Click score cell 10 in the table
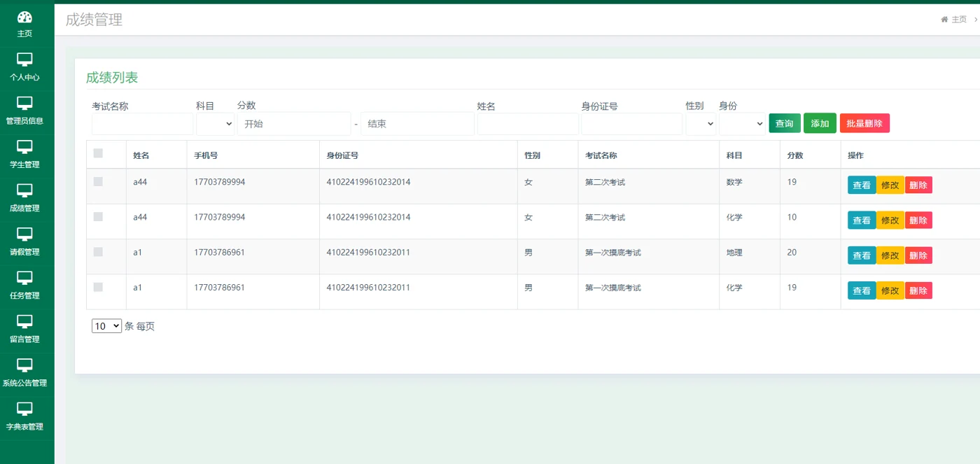The image size is (980, 464). pyautogui.click(x=792, y=217)
